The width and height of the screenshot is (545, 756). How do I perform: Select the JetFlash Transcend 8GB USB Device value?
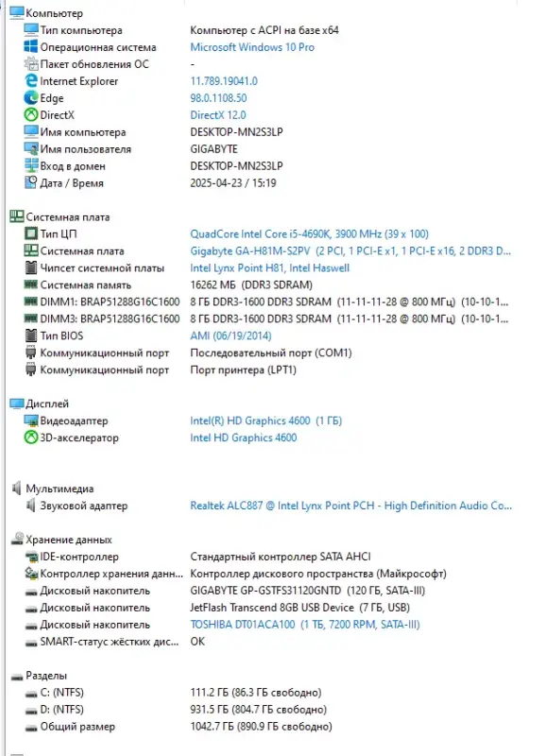tap(299, 607)
